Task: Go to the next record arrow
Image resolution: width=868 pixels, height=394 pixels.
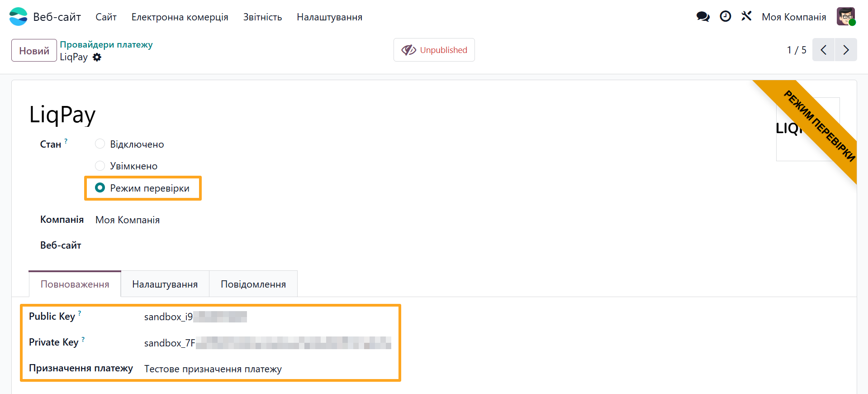Action: click(846, 50)
